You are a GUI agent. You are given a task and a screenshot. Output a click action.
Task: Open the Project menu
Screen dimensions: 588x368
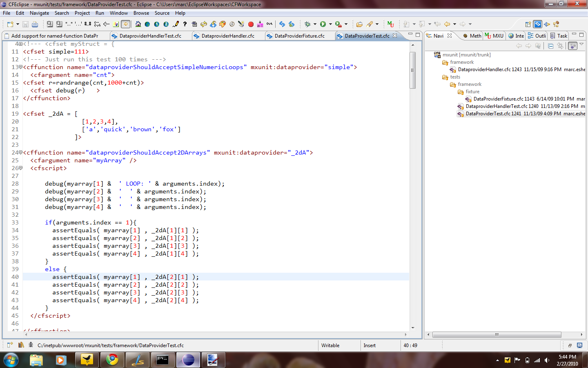click(x=82, y=13)
